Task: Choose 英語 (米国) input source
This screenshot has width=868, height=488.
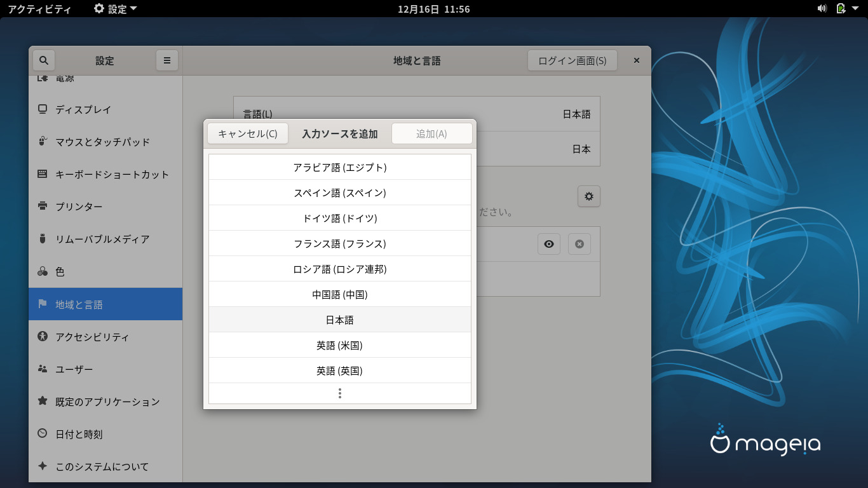Action: coord(340,345)
